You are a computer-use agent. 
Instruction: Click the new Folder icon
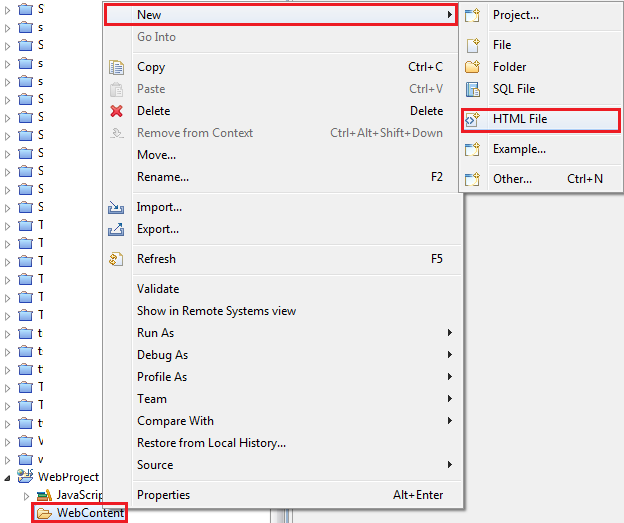(472, 67)
